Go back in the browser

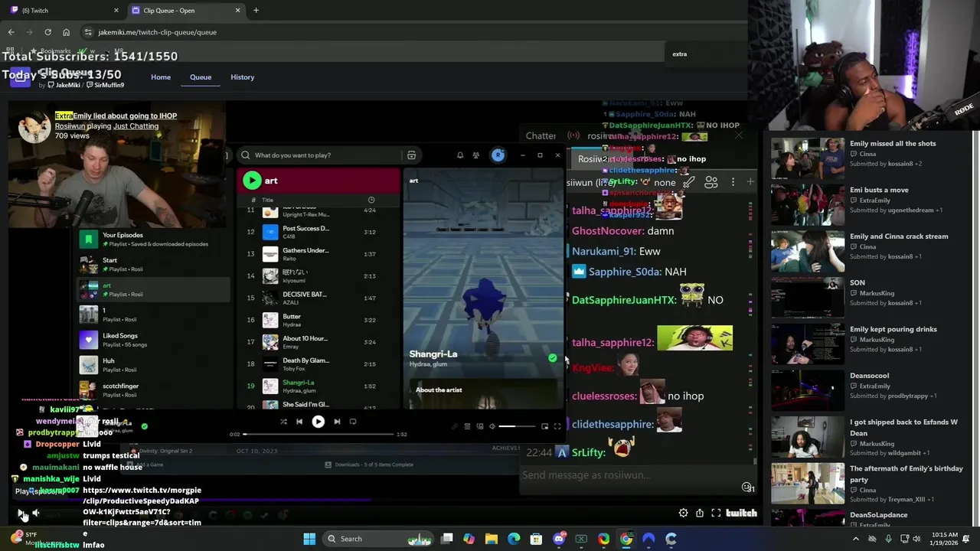(x=11, y=32)
